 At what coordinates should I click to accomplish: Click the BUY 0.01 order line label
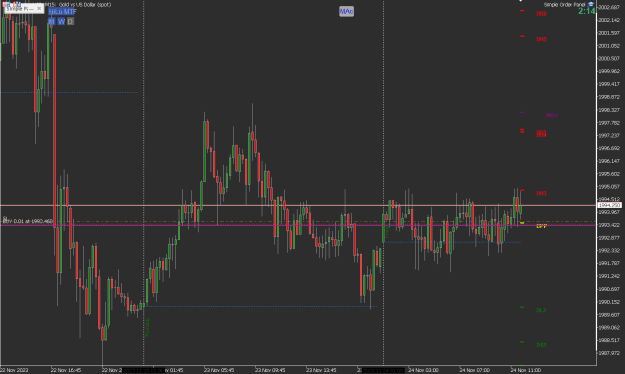tap(28, 221)
